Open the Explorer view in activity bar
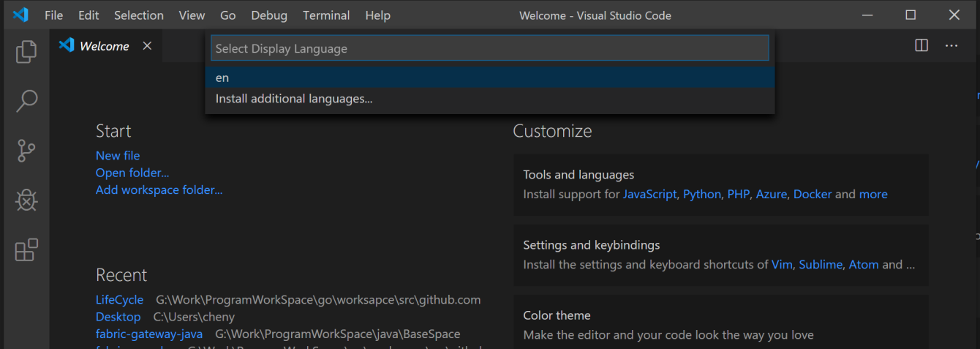Screen dimensions: 980x349 pos(26,51)
